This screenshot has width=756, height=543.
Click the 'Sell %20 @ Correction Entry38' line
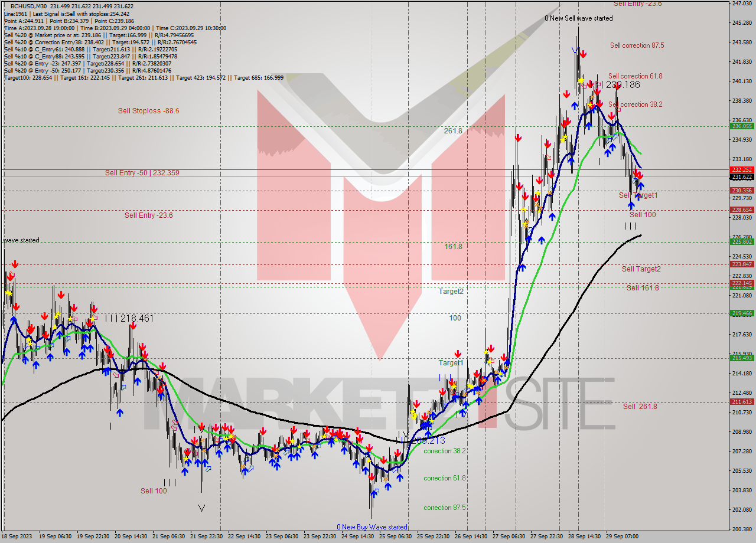pos(100,42)
